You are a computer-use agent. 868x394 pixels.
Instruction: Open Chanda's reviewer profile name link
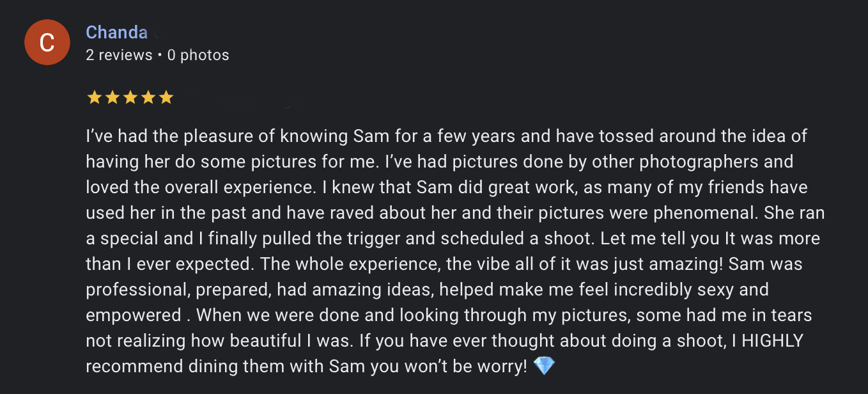[116, 33]
